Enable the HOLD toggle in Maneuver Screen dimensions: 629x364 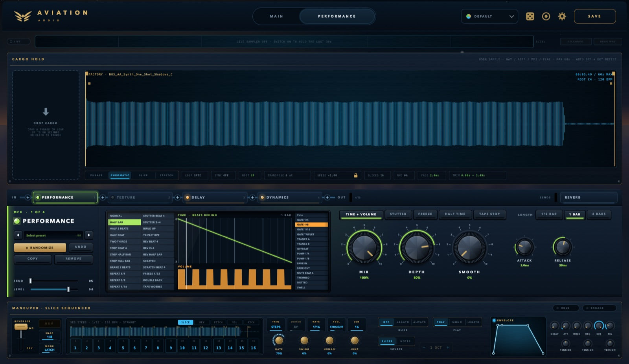click(566, 308)
